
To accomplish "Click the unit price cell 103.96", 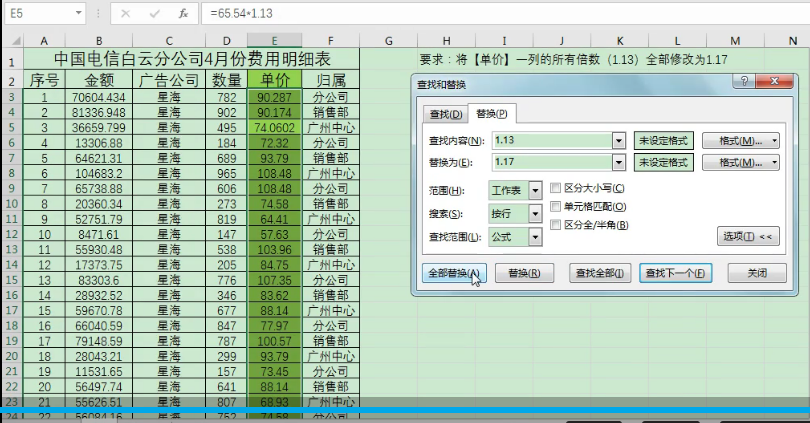I will click(274, 249).
